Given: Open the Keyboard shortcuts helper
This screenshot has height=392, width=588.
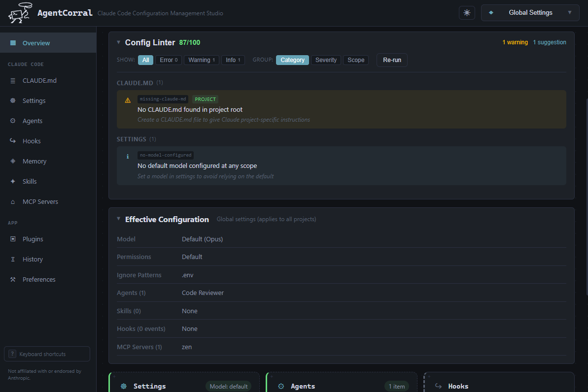Looking at the screenshot, I should click(x=47, y=354).
